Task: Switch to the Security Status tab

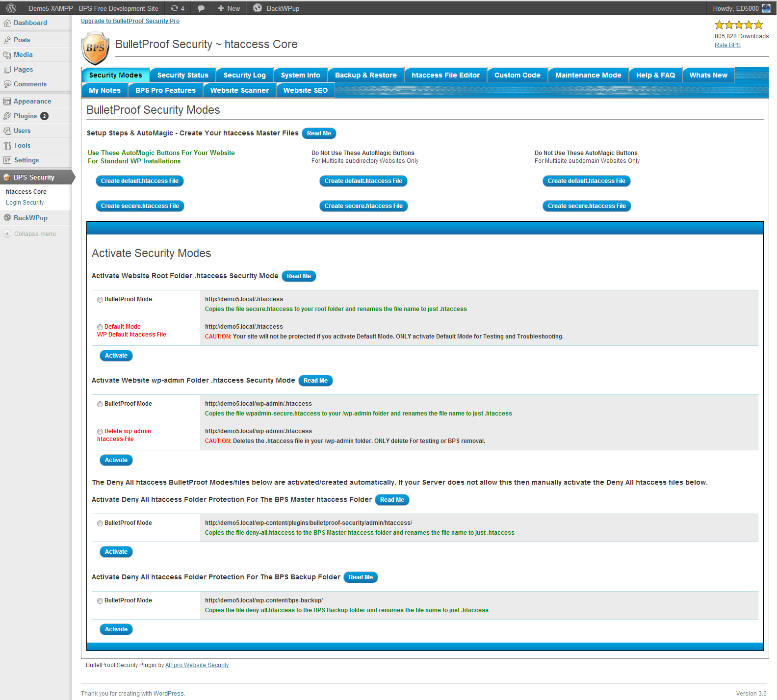Action: pyautogui.click(x=183, y=75)
